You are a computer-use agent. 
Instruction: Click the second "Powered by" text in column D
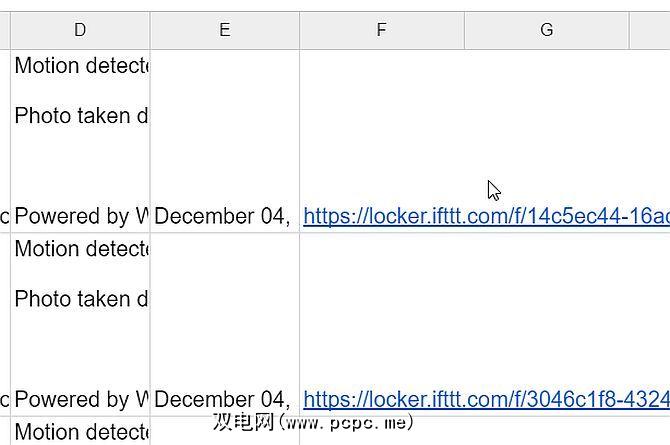[x=81, y=400]
